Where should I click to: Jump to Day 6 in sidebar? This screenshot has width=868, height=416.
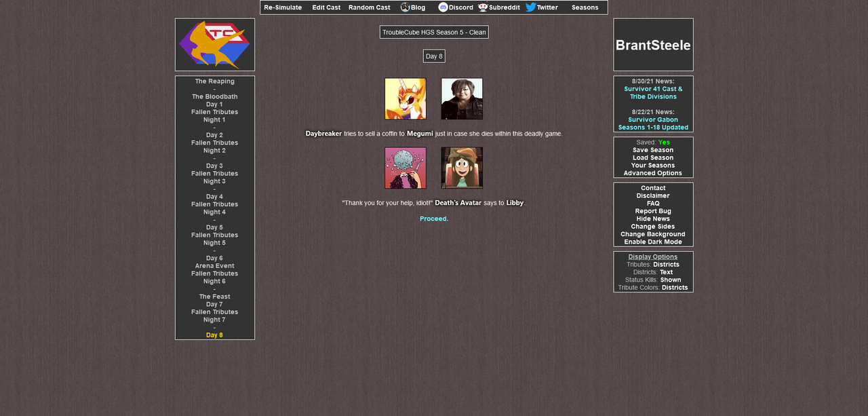click(x=214, y=258)
